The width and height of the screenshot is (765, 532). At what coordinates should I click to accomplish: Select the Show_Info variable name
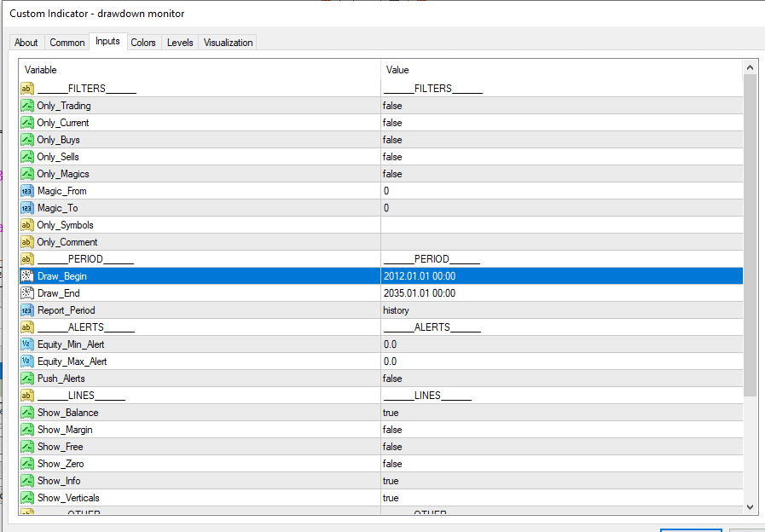(x=59, y=482)
